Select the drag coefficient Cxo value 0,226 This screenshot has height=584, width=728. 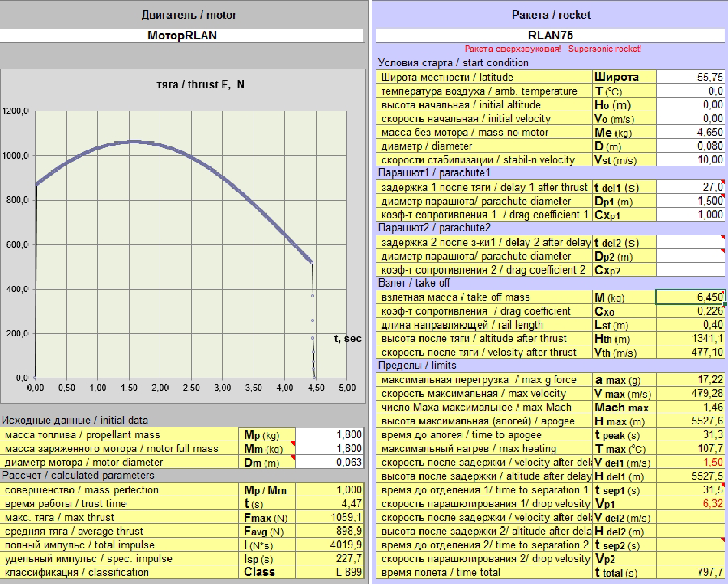(x=691, y=311)
